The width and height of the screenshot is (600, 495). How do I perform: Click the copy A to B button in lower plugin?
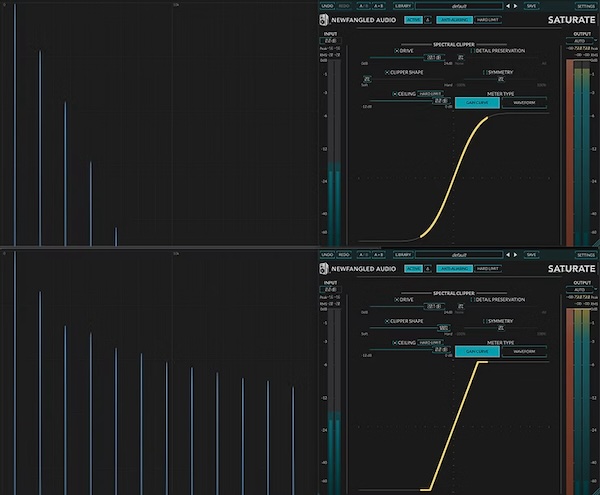point(378,255)
